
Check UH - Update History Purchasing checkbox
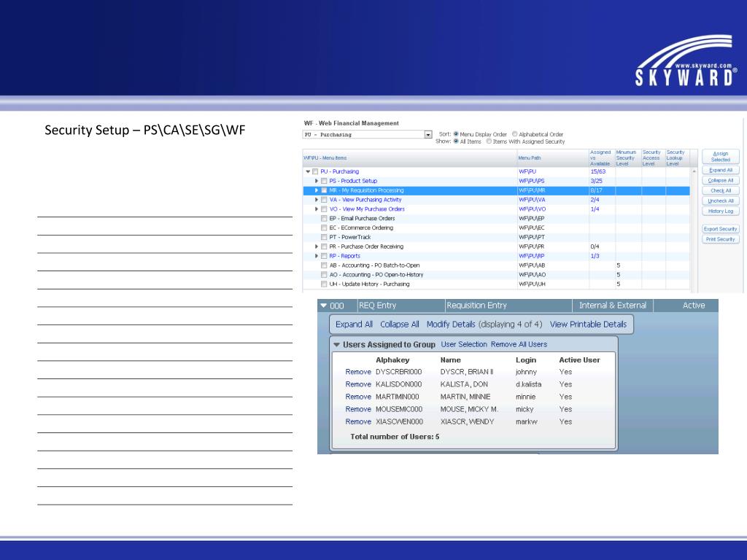point(324,284)
